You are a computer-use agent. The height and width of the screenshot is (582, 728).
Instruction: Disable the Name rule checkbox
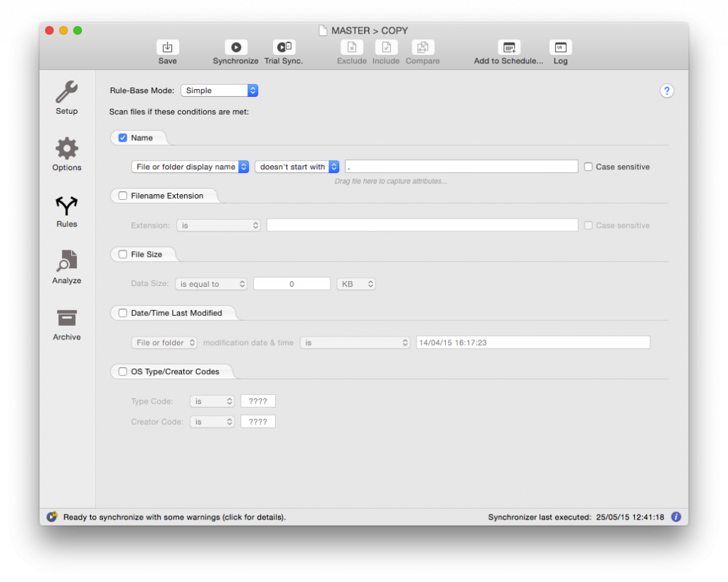click(x=123, y=138)
